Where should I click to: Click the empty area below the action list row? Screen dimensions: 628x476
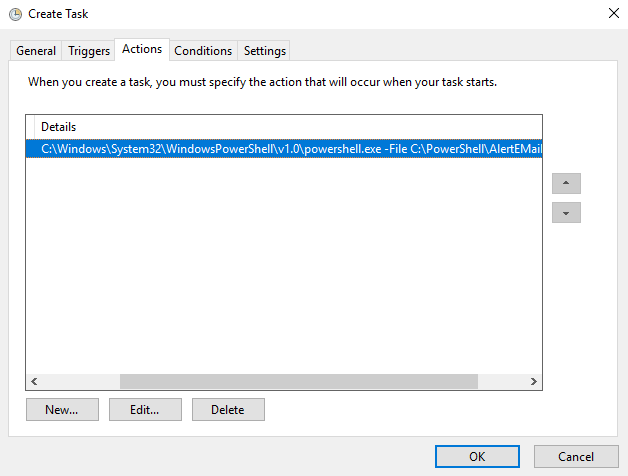coord(284,264)
